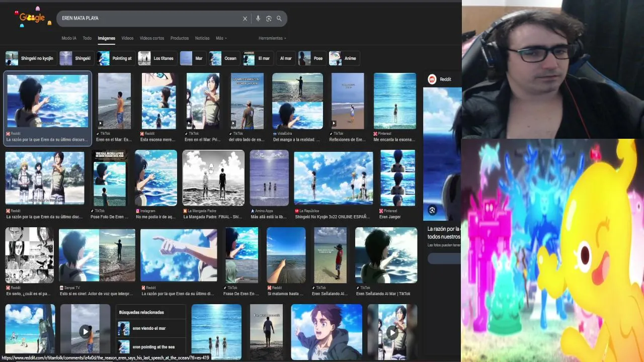Open the Noticias tab
Screen dimensions: 644x362
point(202,38)
